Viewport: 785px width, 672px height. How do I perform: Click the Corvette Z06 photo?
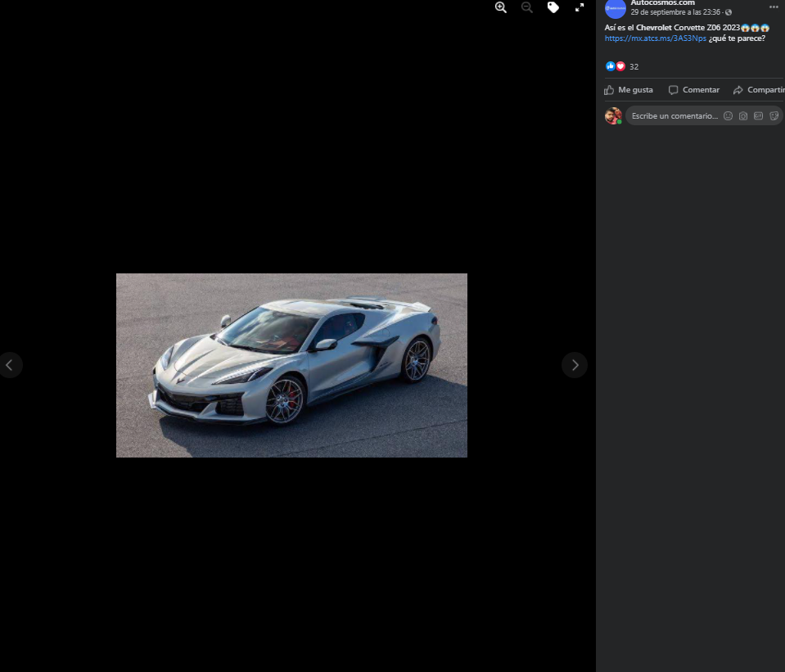[x=291, y=365]
